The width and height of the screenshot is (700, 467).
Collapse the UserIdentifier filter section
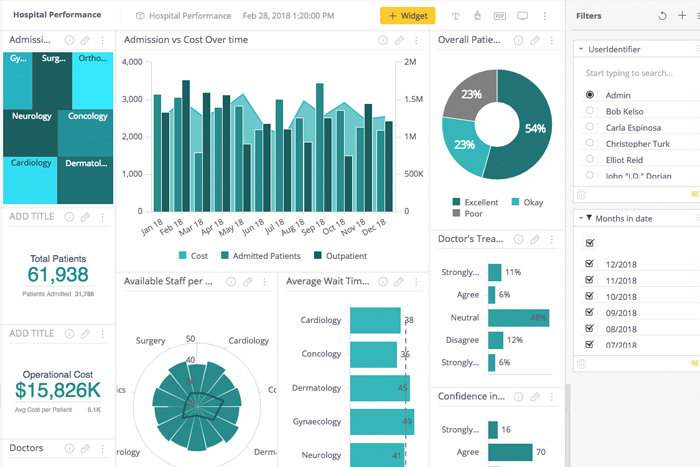pyautogui.click(x=581, y=49)
